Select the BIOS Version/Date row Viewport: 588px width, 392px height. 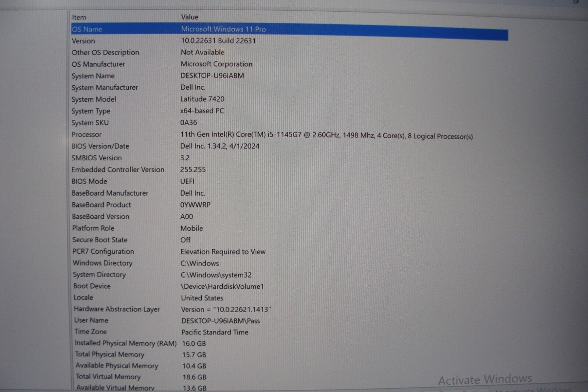pos(100,146)
